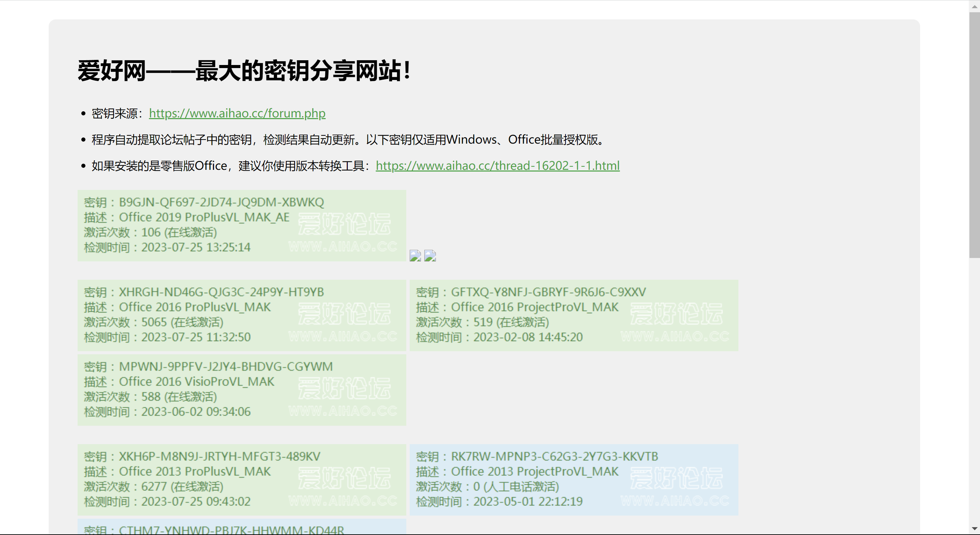This screenshot has width=980, height=535.
Task: Click the key text GFTXQ-Y8NFJ-GBRYF-9R6J6-C9XXV
Action: [548, 292]
